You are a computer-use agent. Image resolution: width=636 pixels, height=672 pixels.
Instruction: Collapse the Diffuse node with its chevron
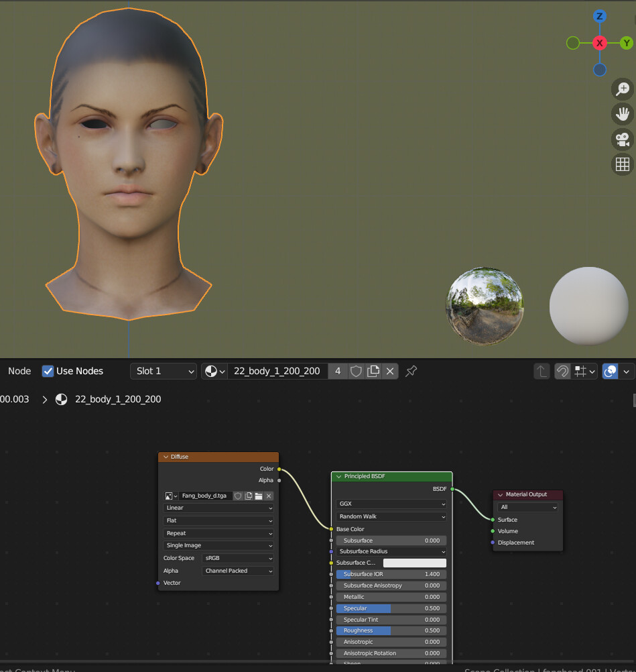tap(166, 457)
